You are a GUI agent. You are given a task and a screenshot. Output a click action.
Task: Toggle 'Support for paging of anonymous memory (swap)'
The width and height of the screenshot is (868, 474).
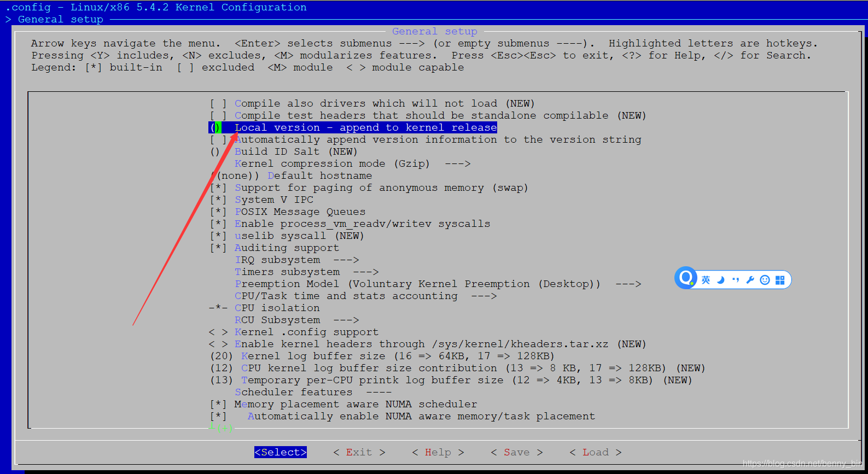(369, 188)
